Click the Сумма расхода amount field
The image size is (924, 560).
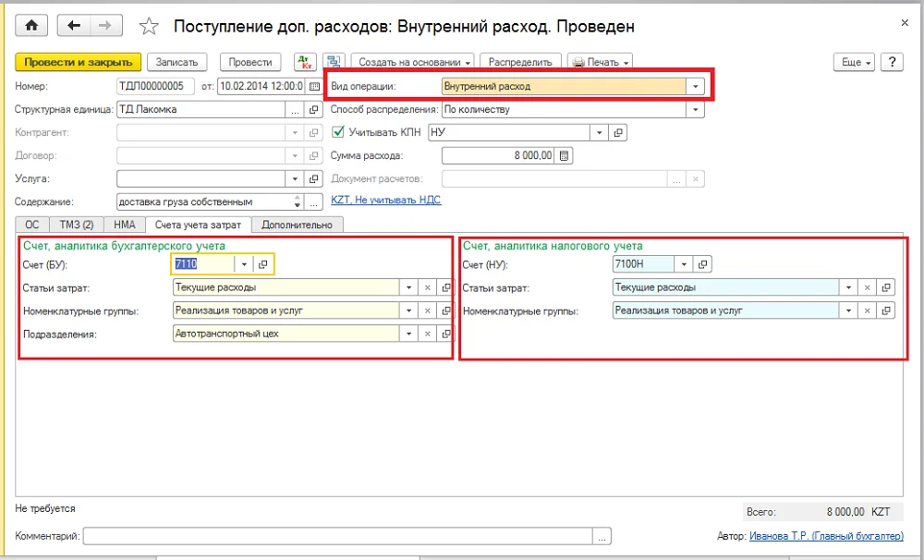click(498, 155)
